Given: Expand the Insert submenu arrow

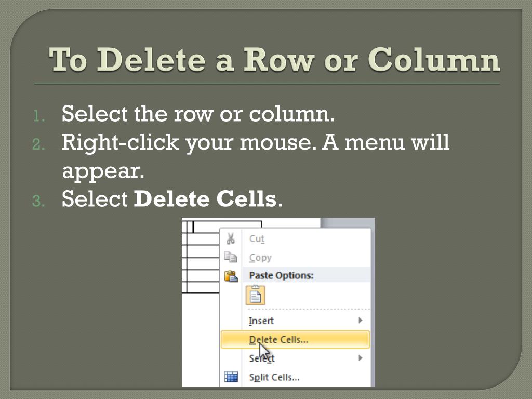Looking at the screenshot, I should click(361, 320).
